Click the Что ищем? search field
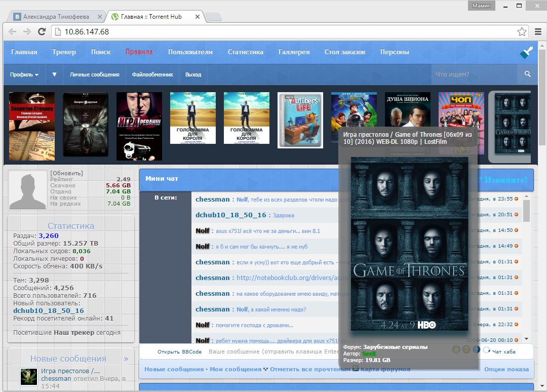 (474, 74)
